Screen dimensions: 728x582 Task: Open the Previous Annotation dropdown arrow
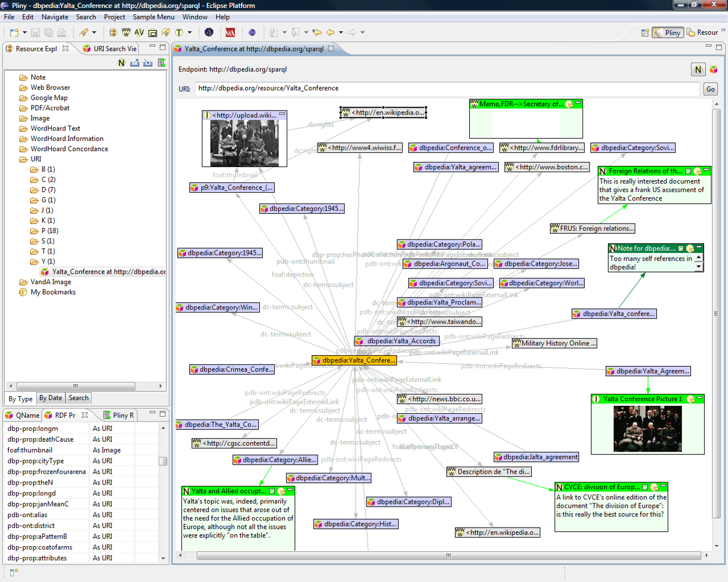[306, 32]
